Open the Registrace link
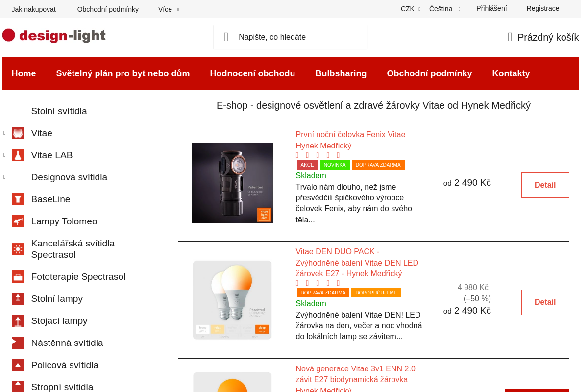588x392 pixels. pos(542,8)
